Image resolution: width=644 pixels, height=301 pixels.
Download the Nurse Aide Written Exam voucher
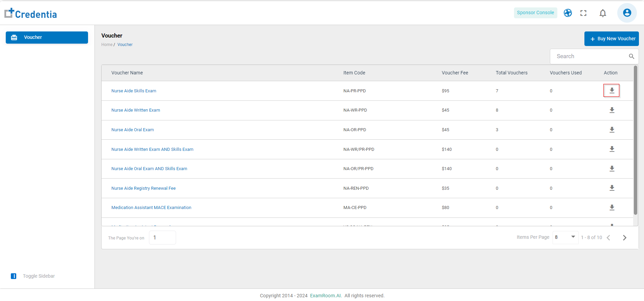[612, 110]
